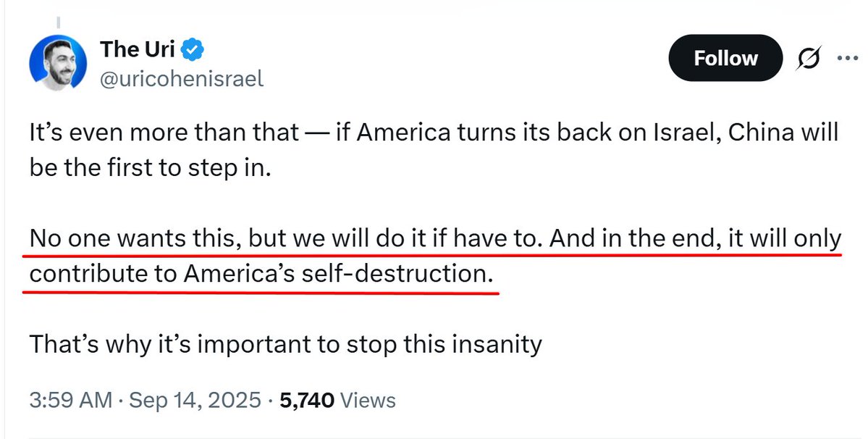Open the @uricohenisrael handle link
This screenshot has width=868, height=439.
pyautogui.click(x=182, y=78)
